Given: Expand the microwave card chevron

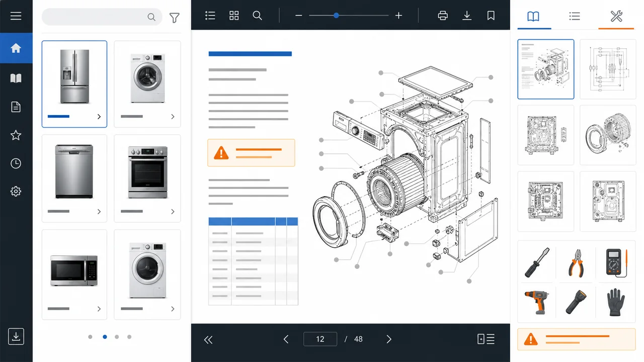Looking at the screenshot, I should [99, 309].
